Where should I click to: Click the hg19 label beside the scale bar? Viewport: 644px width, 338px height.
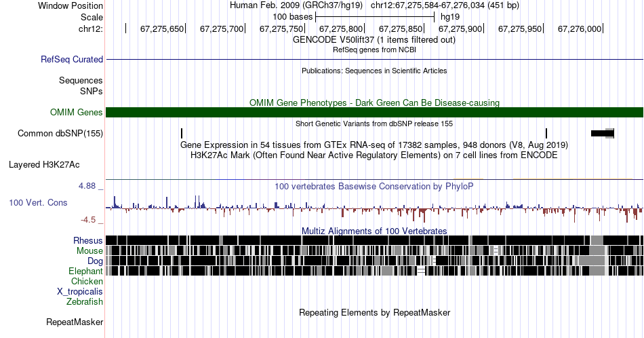(x=450, y=17)
